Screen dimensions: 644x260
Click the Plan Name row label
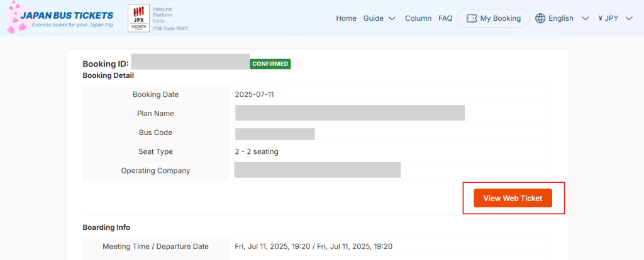pyautogui.click(x=156, y=114)
